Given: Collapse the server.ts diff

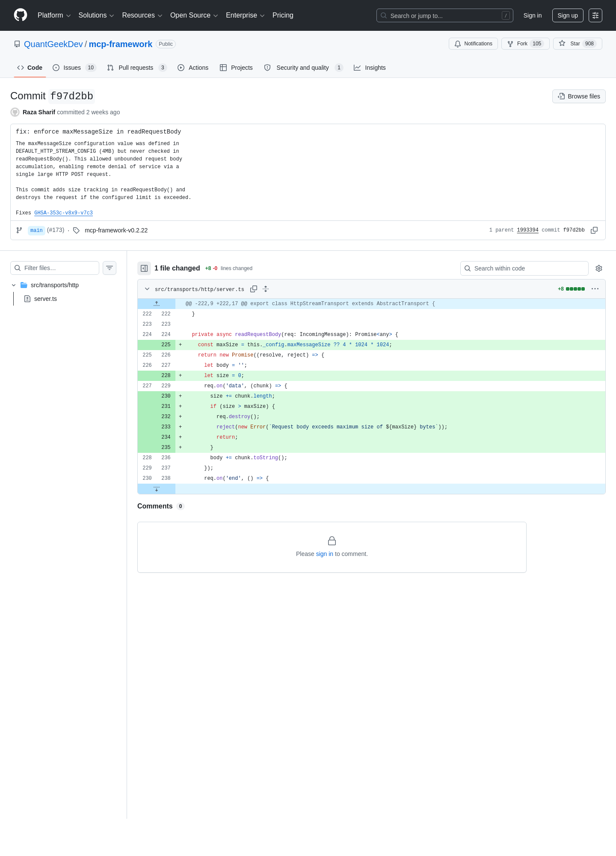Looking at the screenshot, I should pos(147,289).
